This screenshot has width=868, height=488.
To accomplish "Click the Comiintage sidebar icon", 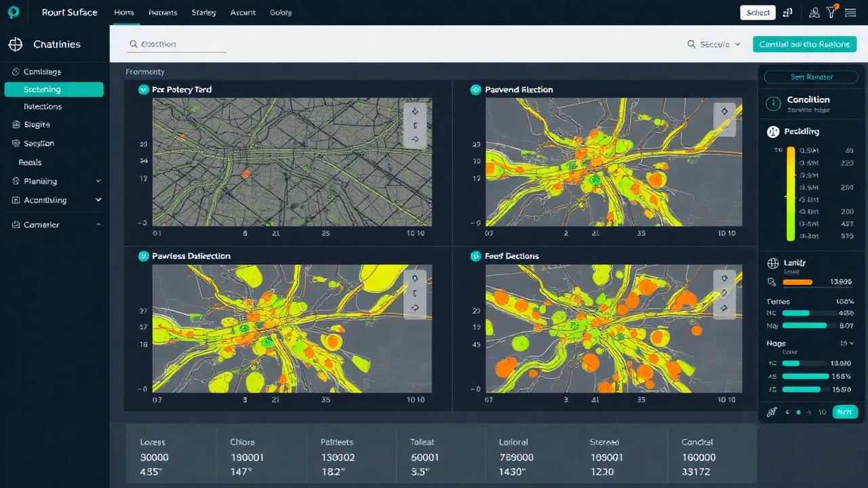I will point(16,72).
